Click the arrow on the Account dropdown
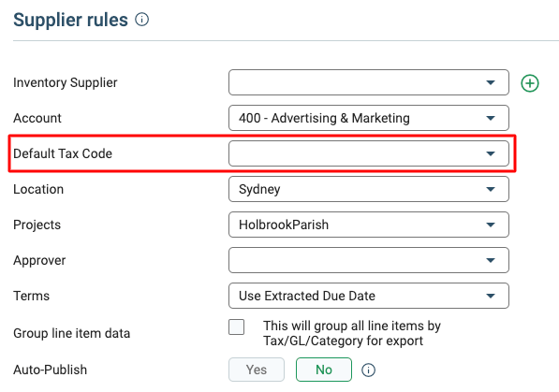Viewport: 559px width, 392px height. coord(491,118)
